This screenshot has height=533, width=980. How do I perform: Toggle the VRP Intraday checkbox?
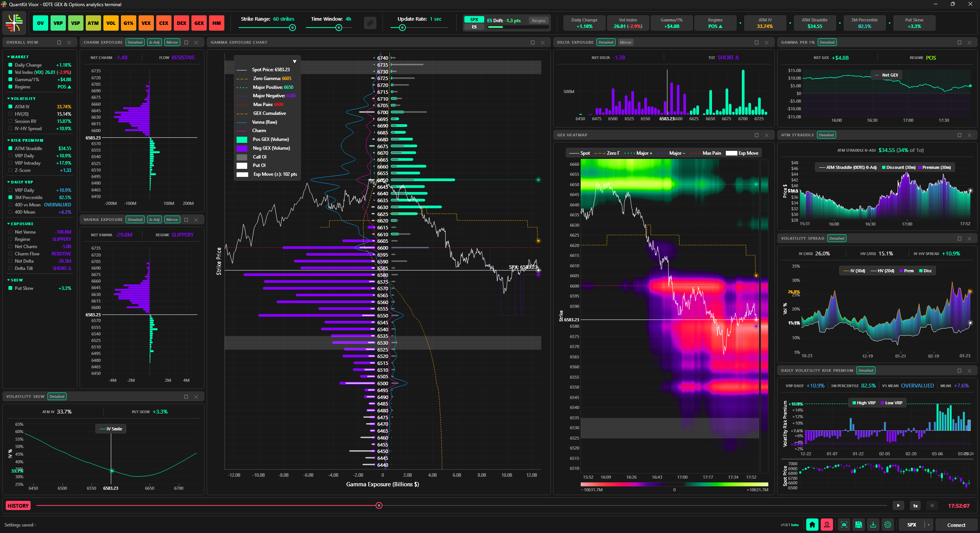[x=11, y=163]
